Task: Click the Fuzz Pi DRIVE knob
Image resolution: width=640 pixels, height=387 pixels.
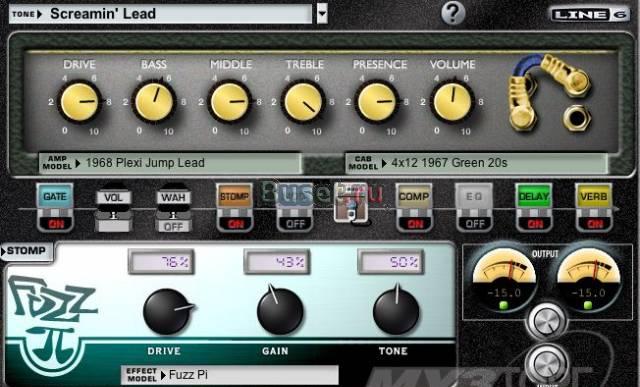Action: [x=167, y=312]
